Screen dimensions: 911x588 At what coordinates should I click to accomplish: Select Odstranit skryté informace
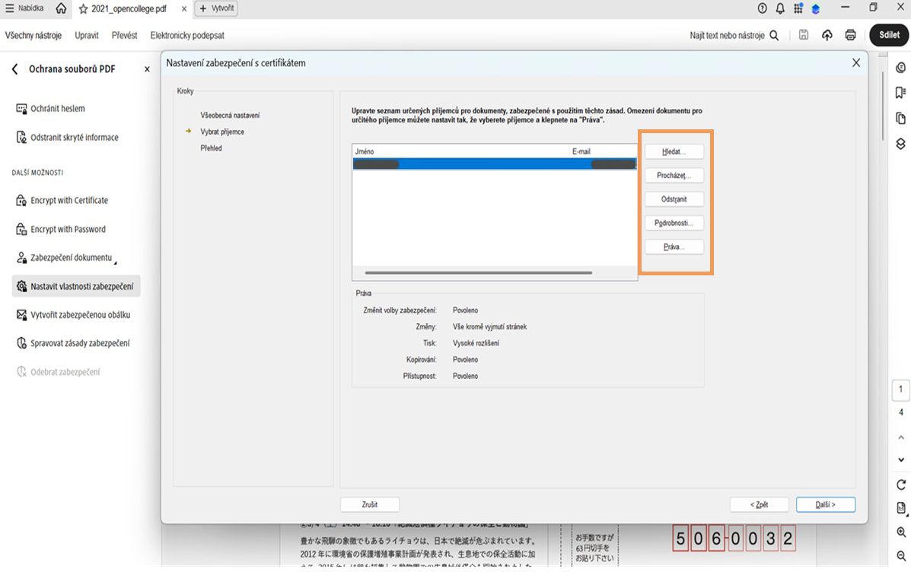click(68, 138)
